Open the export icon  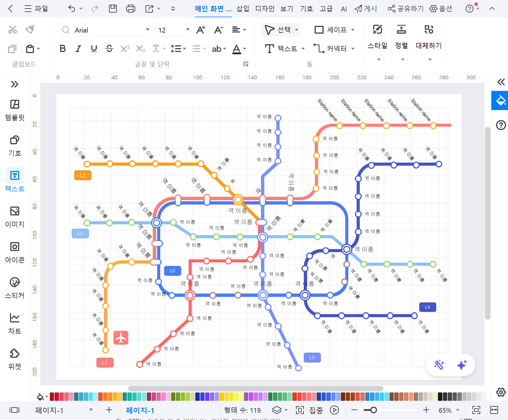coord(149,9)
